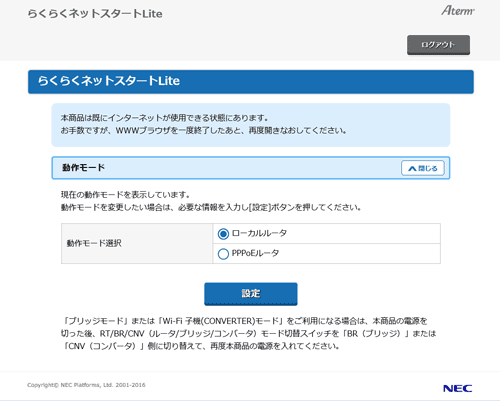500x401 pixels.
Task: Click the 本商品は既にインターネット notice text
Action: (204, 124)
